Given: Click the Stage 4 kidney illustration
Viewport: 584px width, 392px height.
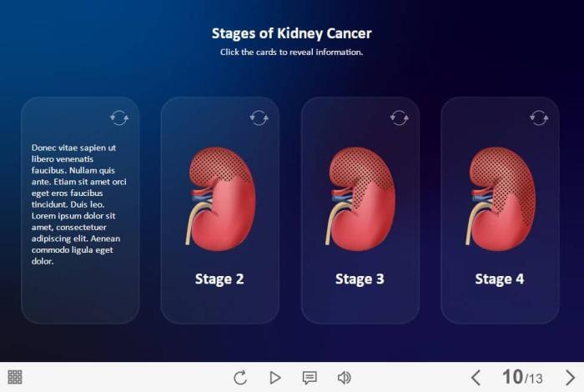Looking at the screenshot, I should (500, 199).
